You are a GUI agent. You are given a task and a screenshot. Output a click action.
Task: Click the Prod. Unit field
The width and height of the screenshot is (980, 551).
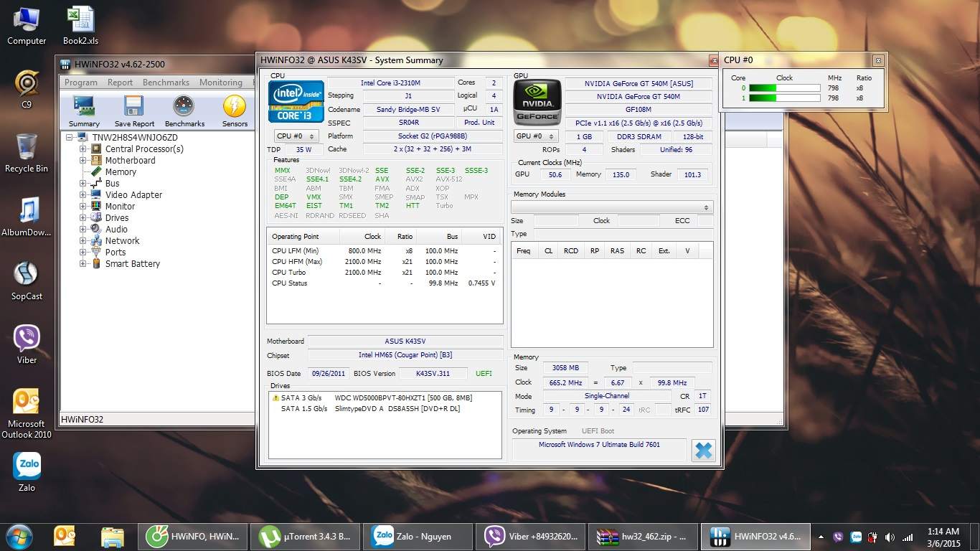click(479, 123)
